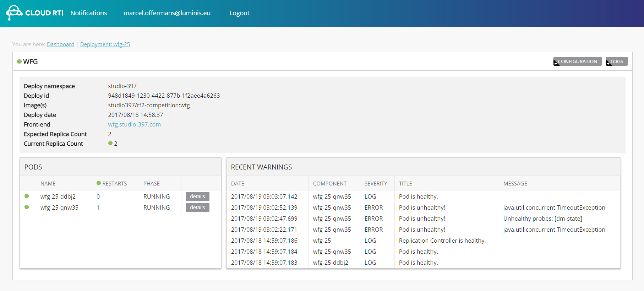Click the RECENT WARNINGS panel heading

coord(261,167)
